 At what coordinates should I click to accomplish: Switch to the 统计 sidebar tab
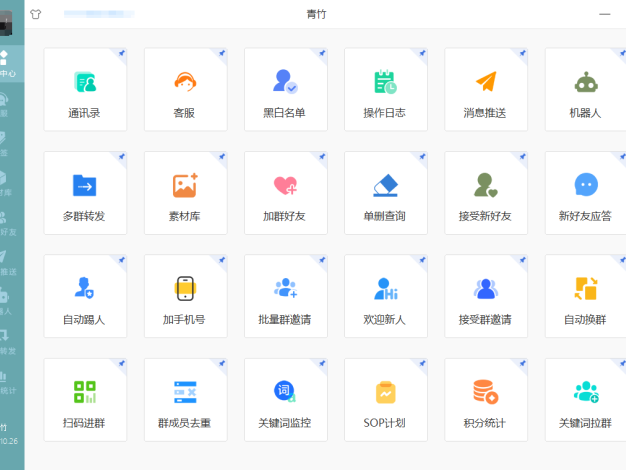[12, 381]
